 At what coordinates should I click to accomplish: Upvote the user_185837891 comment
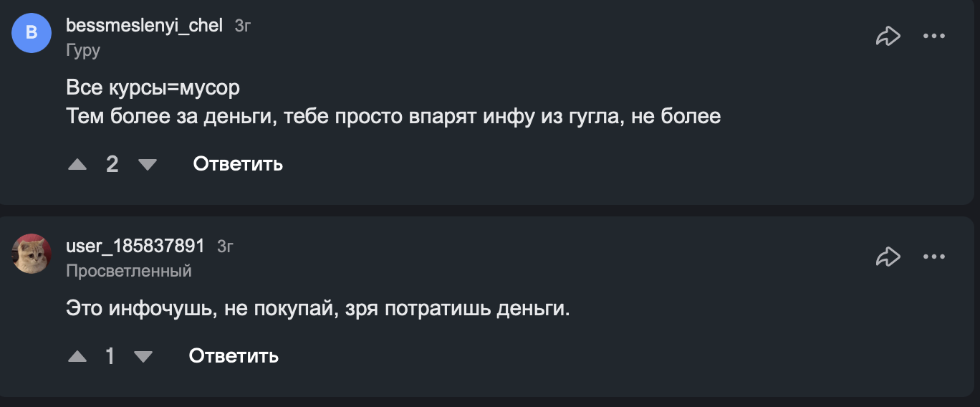point(77,356)
